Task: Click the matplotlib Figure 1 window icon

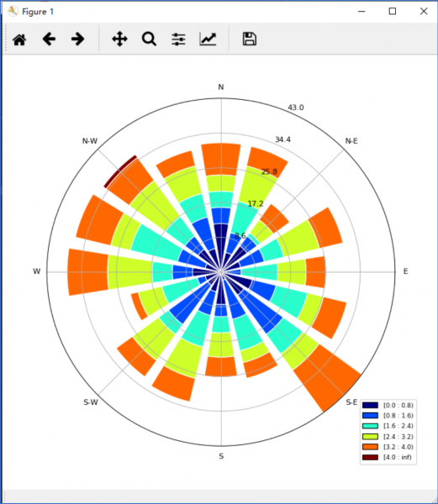Action: click(13, 12)
